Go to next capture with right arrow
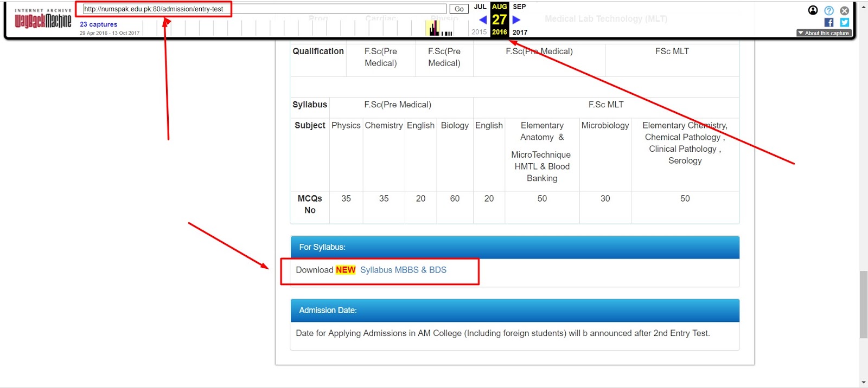Viewport: 868px width, 388px height. click(x=516, y=20)
